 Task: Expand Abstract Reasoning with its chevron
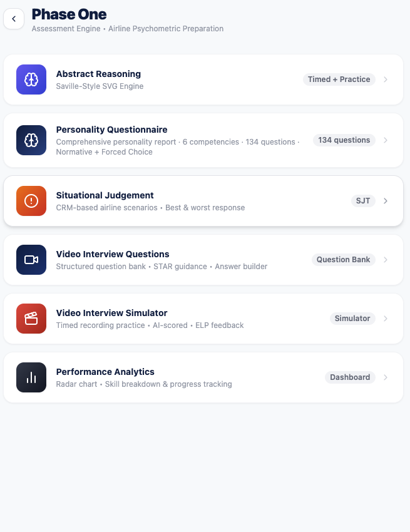(x=386, y=79)
